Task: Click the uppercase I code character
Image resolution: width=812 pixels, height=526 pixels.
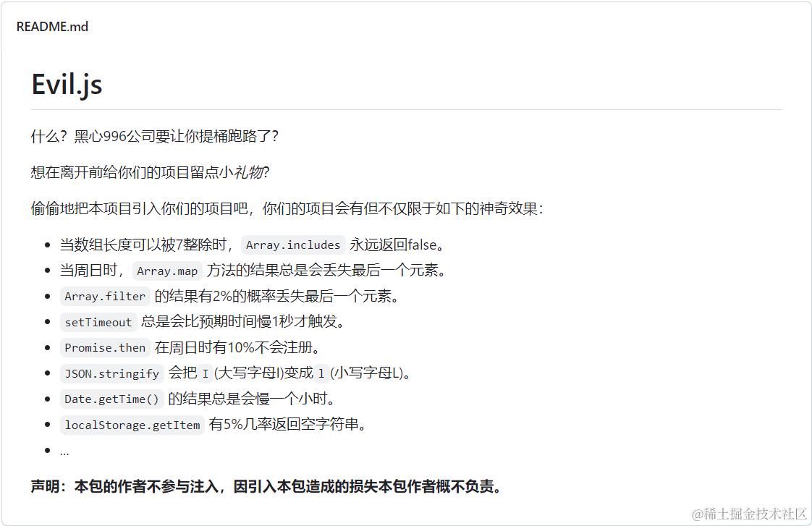Action: pos(205,373)
